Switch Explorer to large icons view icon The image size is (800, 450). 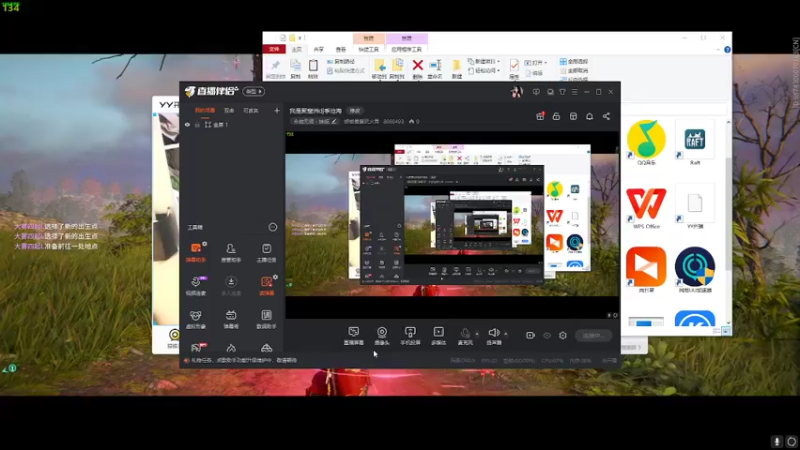point(726,331)
